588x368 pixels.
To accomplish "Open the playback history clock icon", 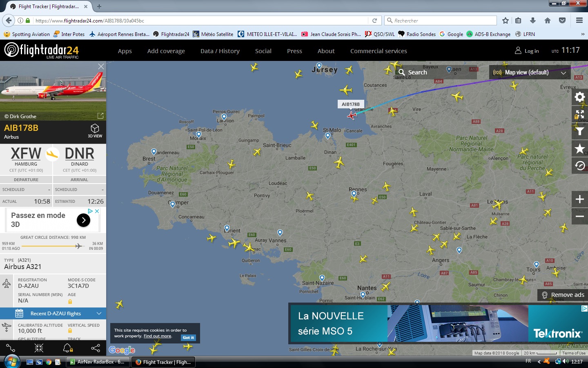I will (579, 166).
